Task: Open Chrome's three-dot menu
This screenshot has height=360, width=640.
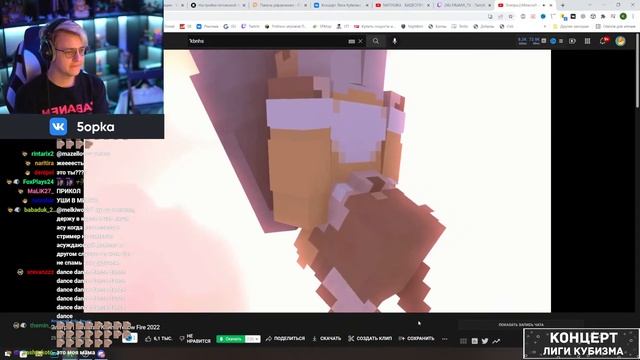Action: click(633, 16)
